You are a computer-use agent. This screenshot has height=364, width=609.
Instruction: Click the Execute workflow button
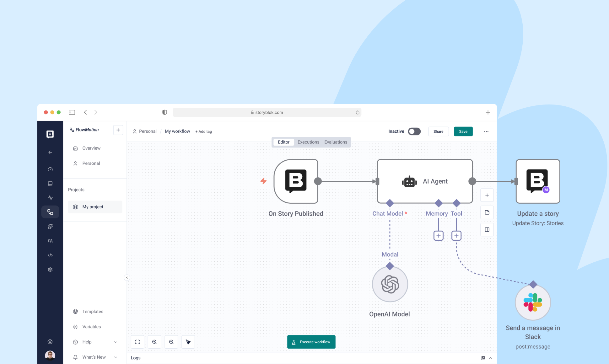click(x=311, y=342)
